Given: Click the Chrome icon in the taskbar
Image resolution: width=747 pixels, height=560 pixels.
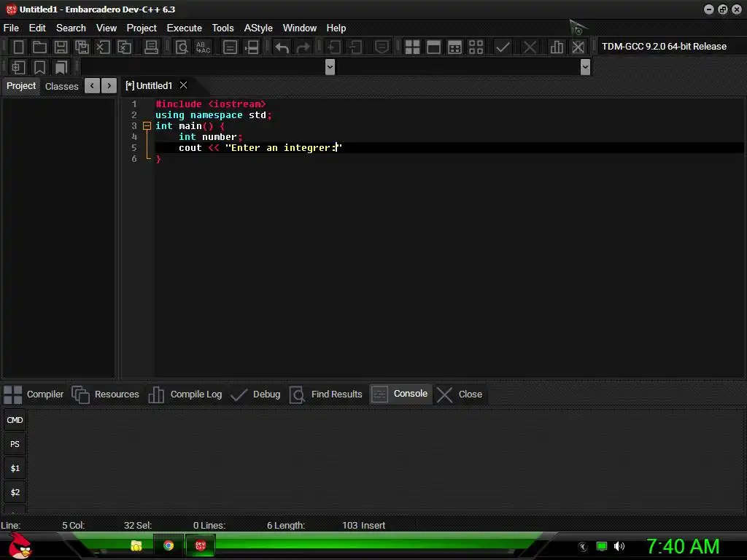Looking at the screenshot, I should coord(169,545).
